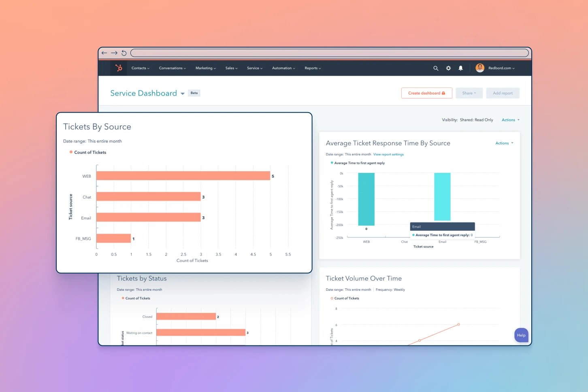The image size is (588, 392).
Task: Open the Conversations menu
Action: (x=173, y=68)
